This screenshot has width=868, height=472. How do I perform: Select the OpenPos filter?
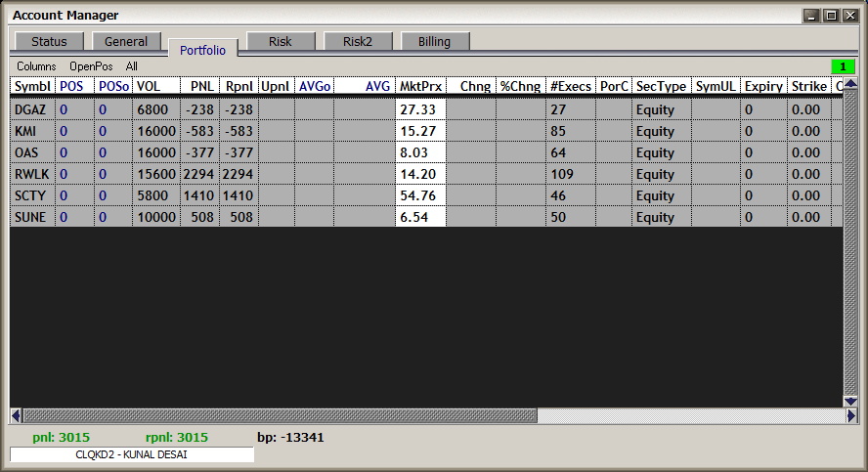[91, 66]
